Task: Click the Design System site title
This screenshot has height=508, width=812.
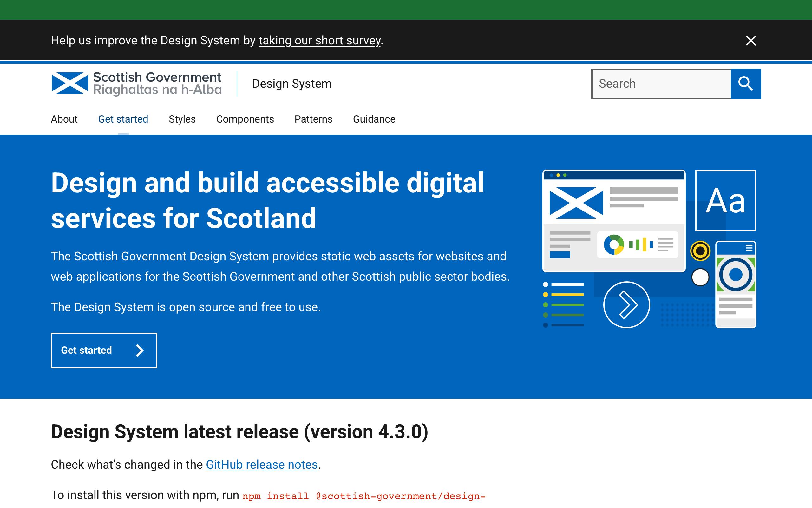Action: pyautogui.click(x=292, y=84)
